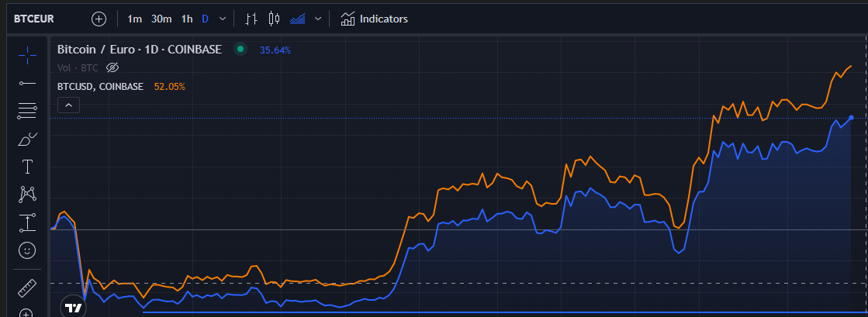Select the Text annotation tool
The width and height of the screenshot is (868, 317).
click(27, 167)
